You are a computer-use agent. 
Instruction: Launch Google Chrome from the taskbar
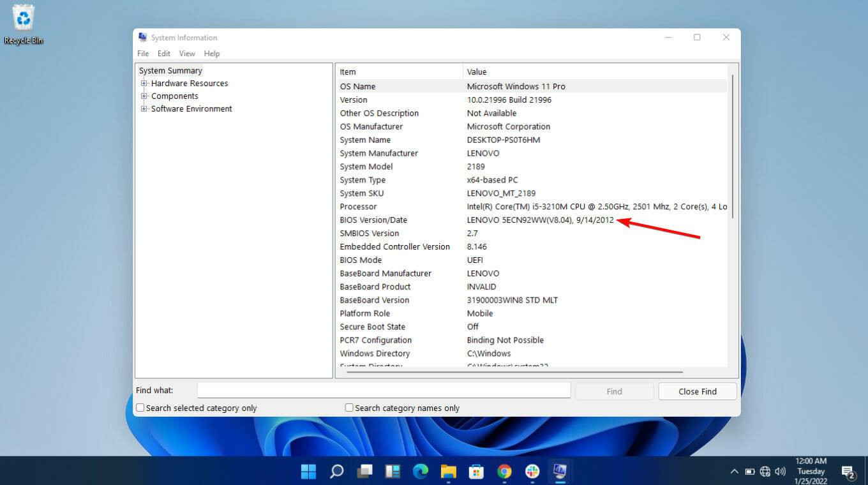[504, 471]
